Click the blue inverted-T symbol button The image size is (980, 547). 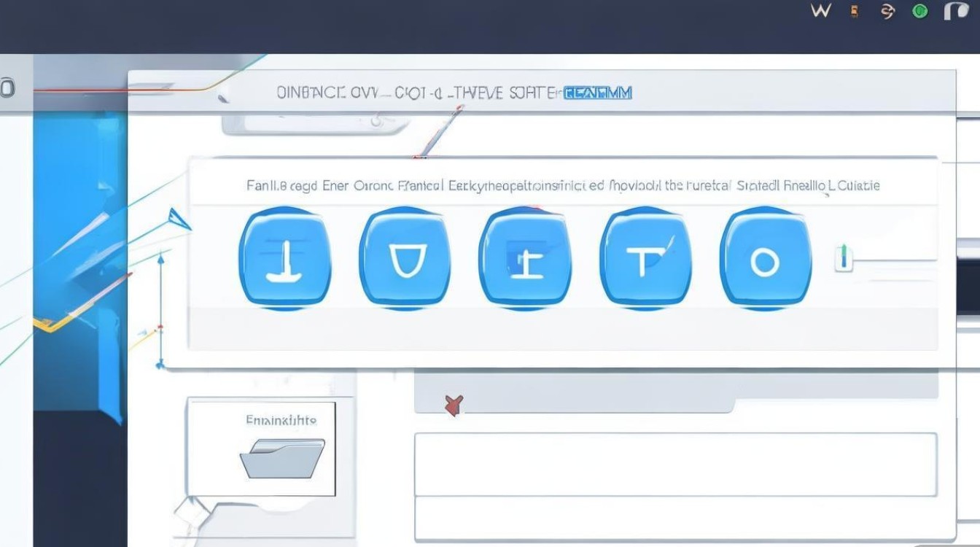284,257
